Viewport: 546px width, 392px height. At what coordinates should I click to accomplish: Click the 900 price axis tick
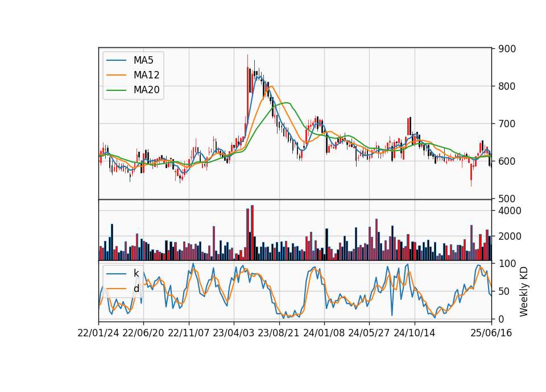[x=507, y=49]
